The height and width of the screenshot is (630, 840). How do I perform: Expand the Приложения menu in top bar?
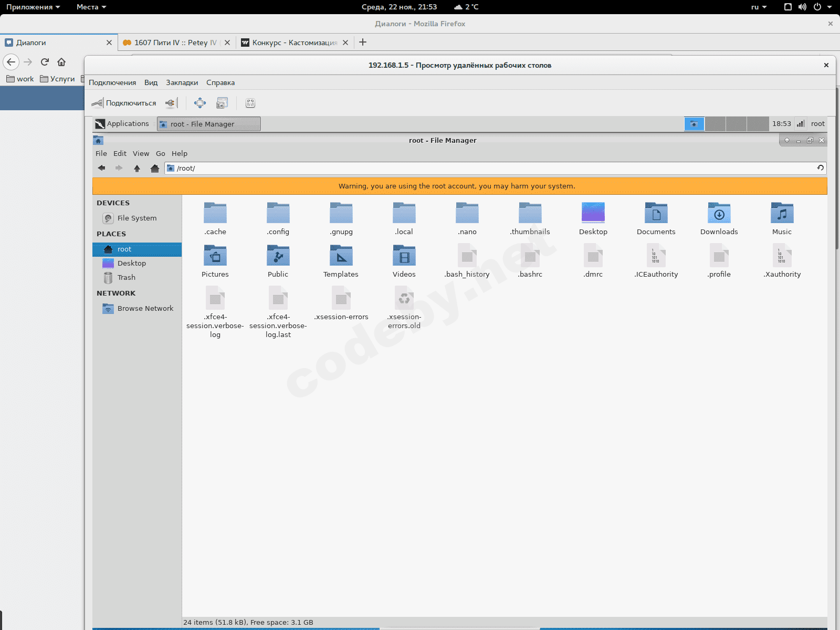coord(33,7)
